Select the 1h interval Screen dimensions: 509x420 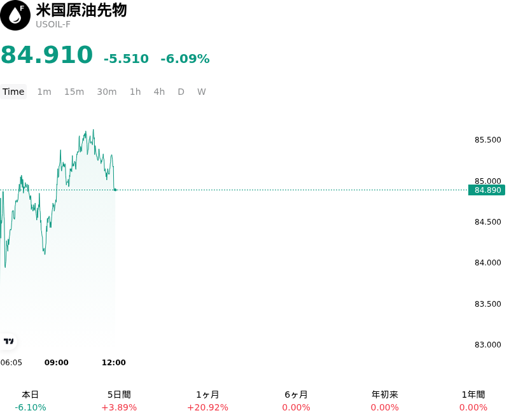(136, 92)
